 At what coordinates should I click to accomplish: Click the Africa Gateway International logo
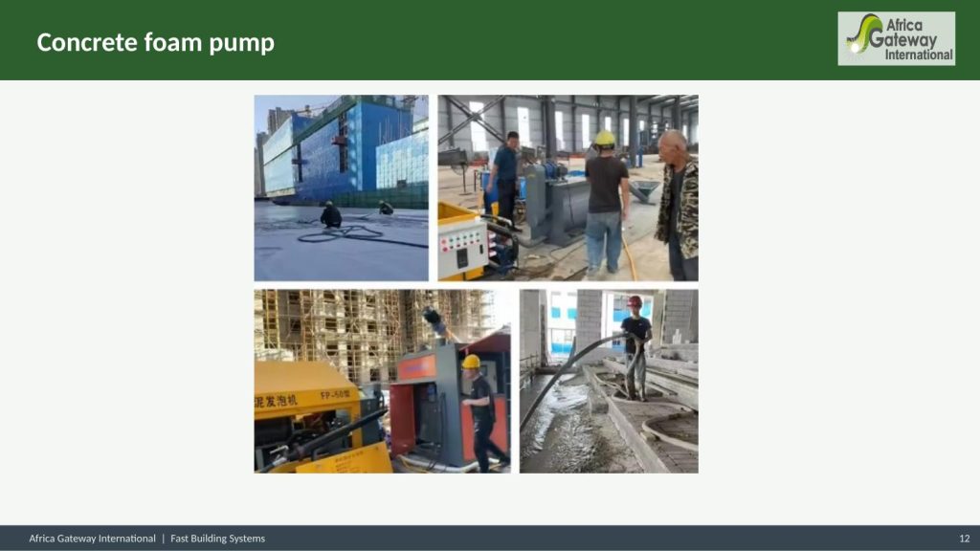[896, 38]
